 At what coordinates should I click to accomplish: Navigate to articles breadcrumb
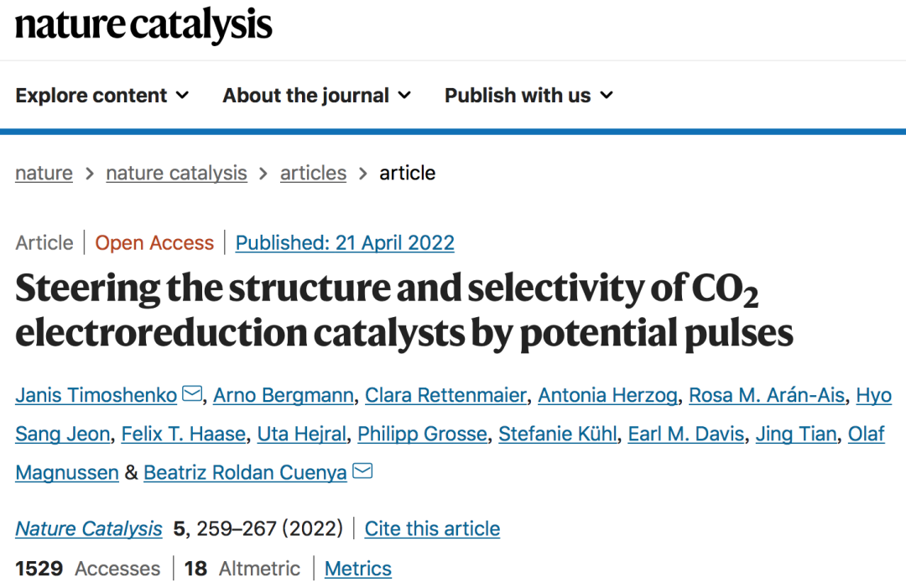(x=313, y=173)
